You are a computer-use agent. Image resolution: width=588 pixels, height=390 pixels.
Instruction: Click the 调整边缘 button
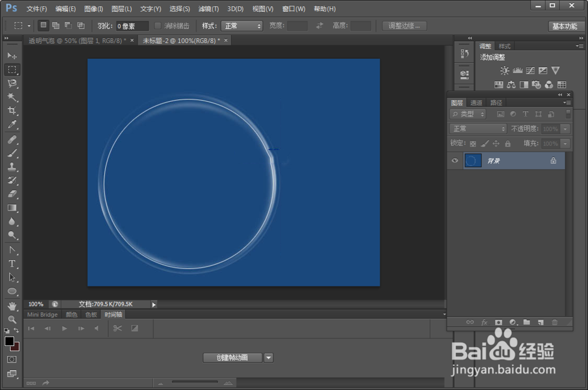tap(404, 26)
